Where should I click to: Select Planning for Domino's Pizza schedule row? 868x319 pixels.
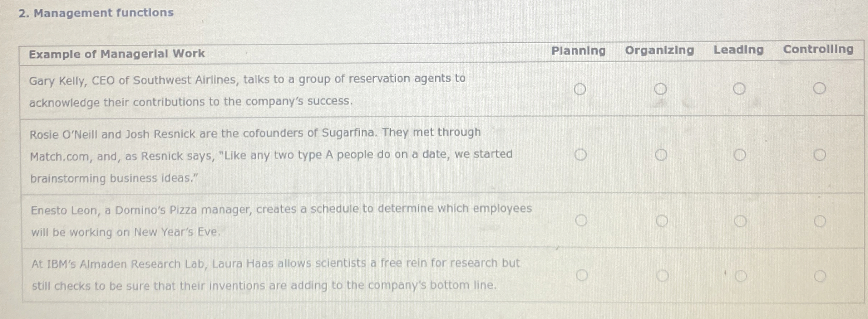581,221
